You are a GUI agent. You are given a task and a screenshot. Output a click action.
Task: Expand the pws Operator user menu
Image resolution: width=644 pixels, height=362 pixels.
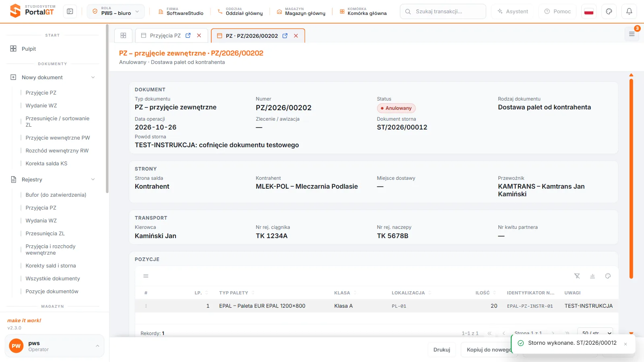tap(54, 346)
